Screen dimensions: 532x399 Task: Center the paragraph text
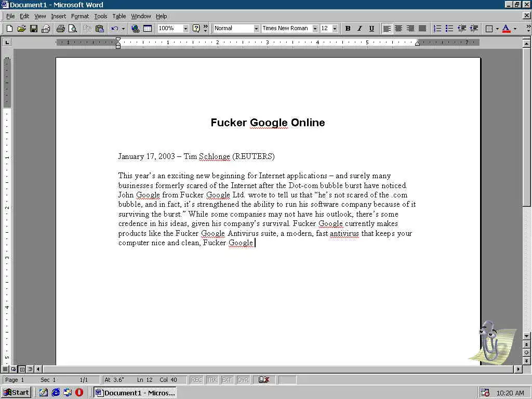point(398,29)
